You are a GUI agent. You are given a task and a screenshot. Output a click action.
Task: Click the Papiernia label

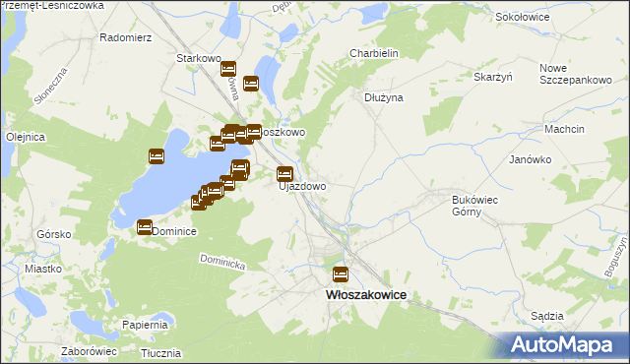pos(145,325)
